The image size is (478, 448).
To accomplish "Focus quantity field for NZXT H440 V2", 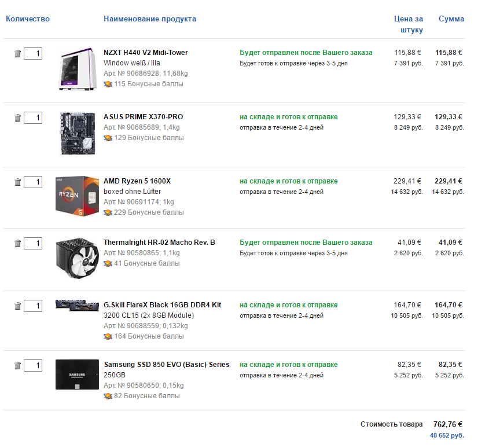I will tap(33, 54).
